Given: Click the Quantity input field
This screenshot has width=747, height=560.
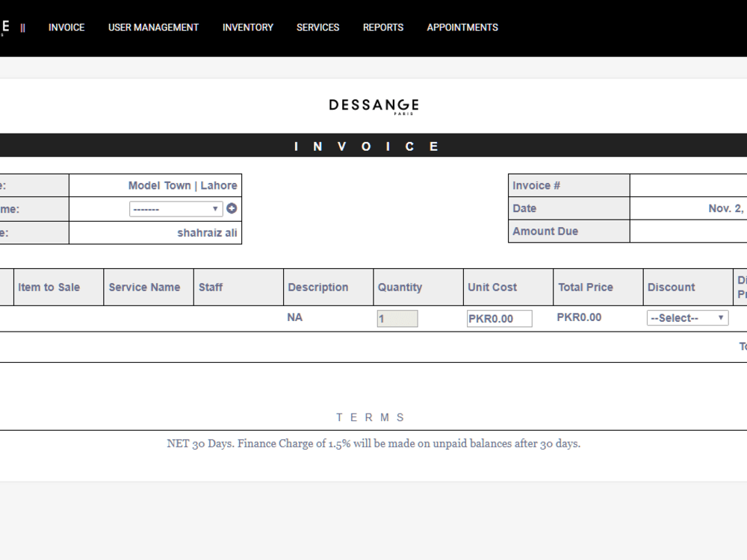Looking at the screenshot, I should pos(397,319).
